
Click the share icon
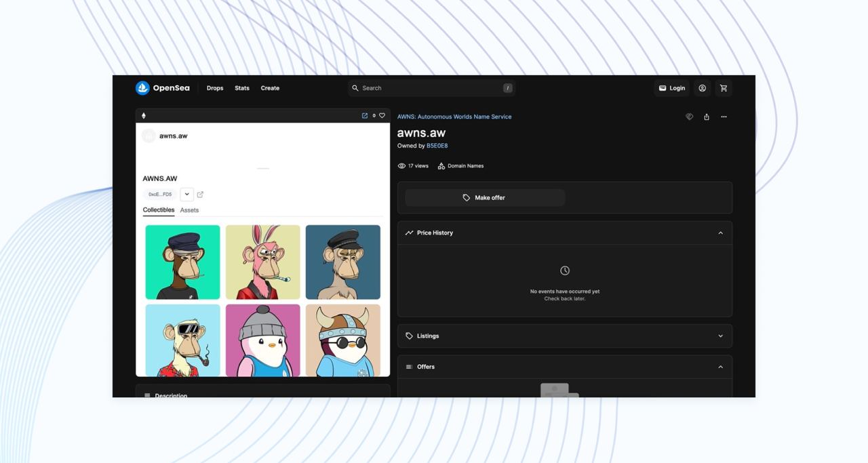(707, 117)
